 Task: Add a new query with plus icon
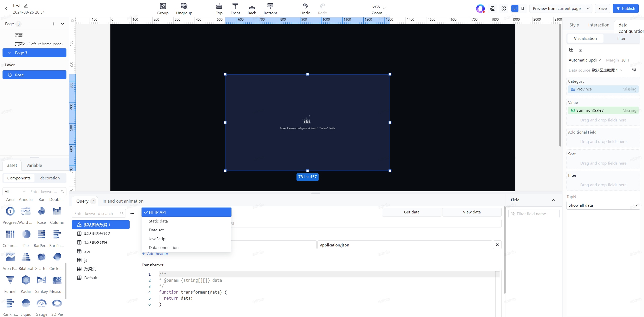click(x=132, y=213)
